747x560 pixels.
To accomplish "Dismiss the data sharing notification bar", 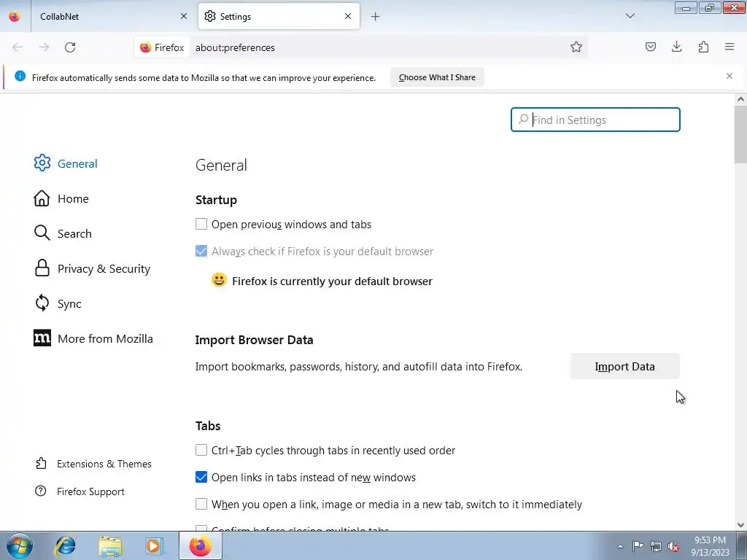I will [729, 76].
